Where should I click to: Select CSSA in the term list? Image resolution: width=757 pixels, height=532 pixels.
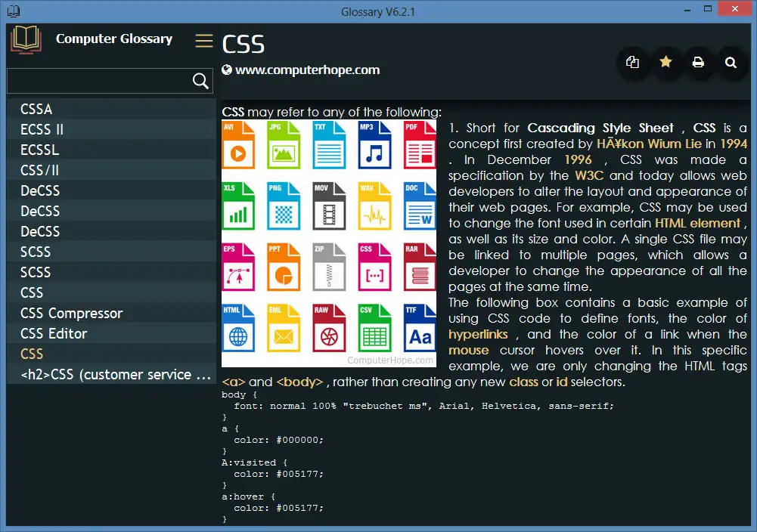[x=110, y=109]
